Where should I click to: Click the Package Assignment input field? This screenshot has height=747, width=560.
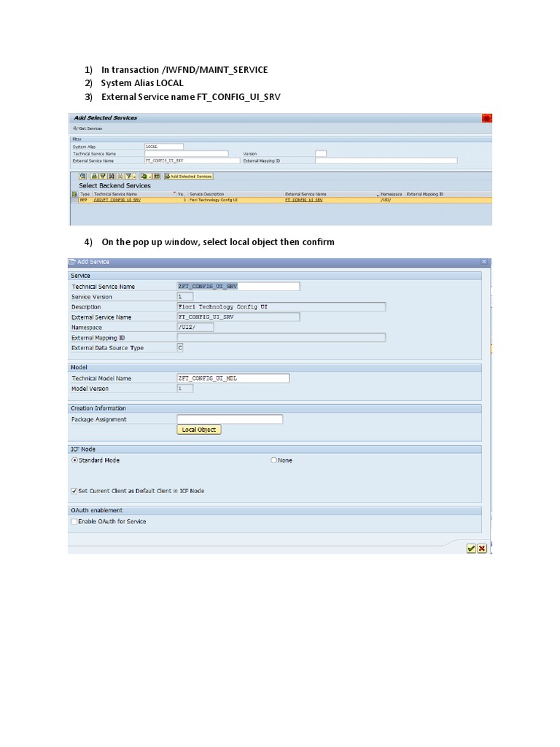pos(230,419)
